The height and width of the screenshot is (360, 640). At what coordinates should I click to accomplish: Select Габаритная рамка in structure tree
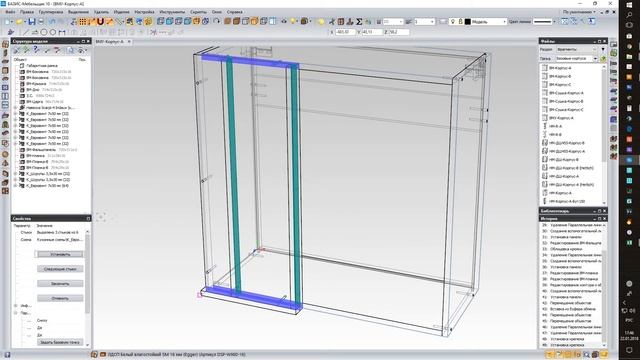pos(42,65)
